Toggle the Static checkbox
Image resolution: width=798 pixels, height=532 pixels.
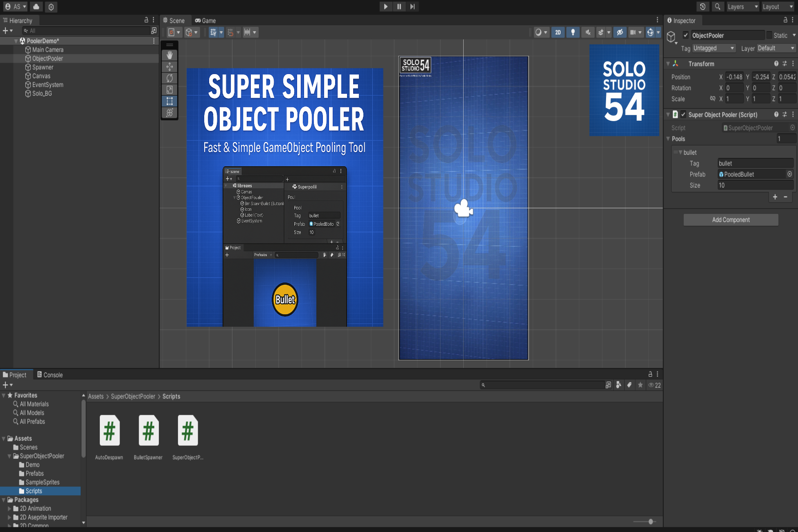769,35
